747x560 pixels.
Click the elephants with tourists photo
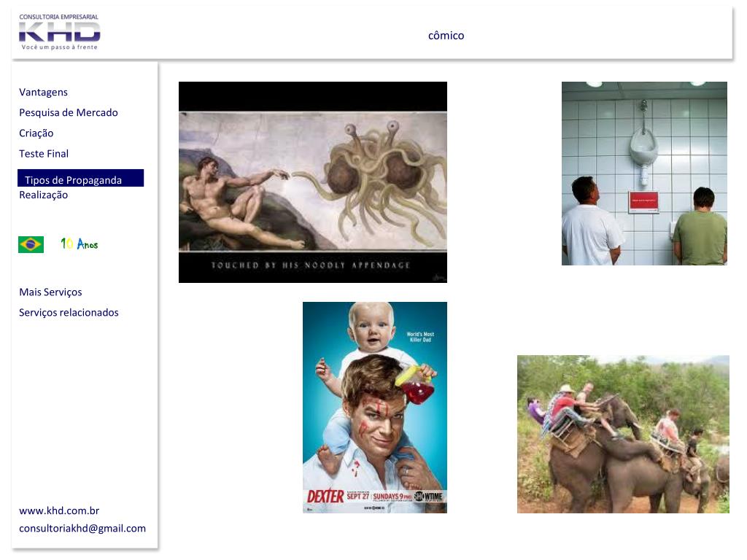[623, 435]
